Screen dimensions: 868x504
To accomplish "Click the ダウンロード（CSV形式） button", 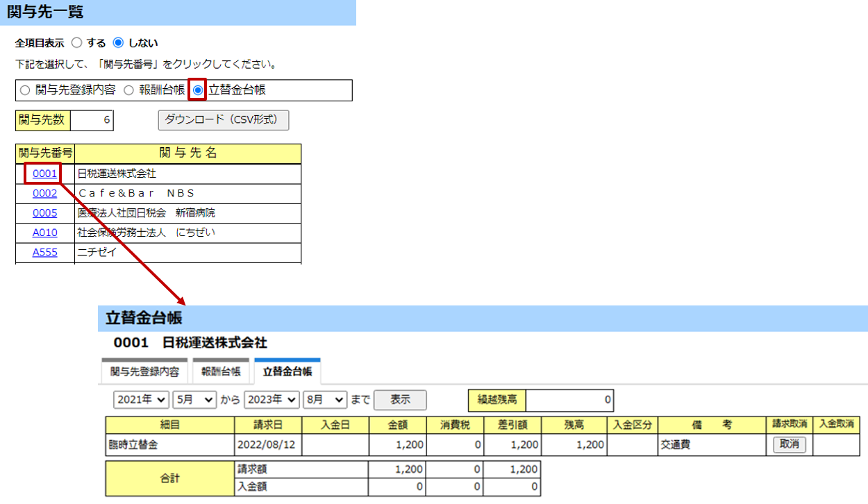I will (x=223, y=120).
